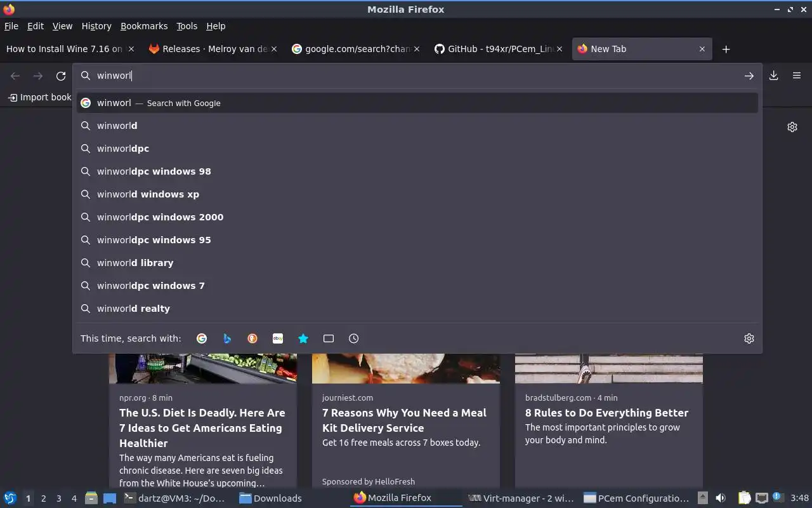Viewport: 812px width, 508px height.
Task: Click the npr.org article thumbnail
Action: click(203, 368)
